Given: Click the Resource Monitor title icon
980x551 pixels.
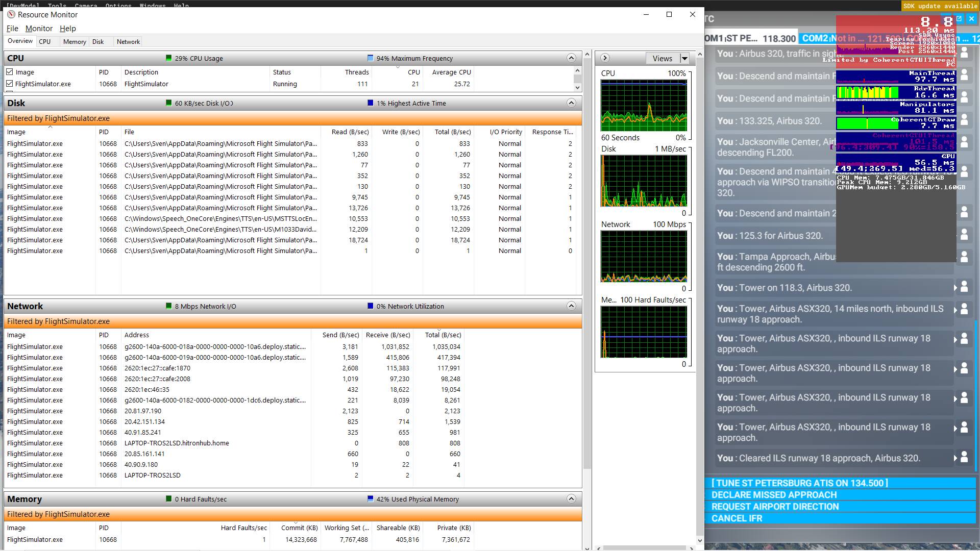Looking at the screenshot, I should (11, 14).
